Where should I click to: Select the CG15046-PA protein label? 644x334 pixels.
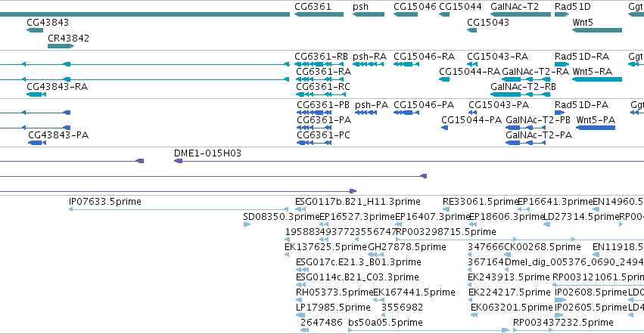point(424,105)
